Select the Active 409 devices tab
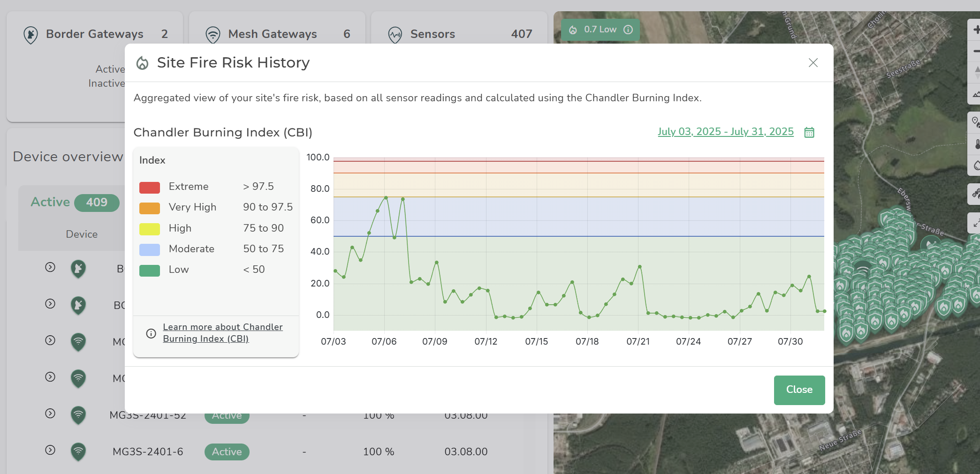Viewport: 980px width, 474px height. tap(75, 202)
